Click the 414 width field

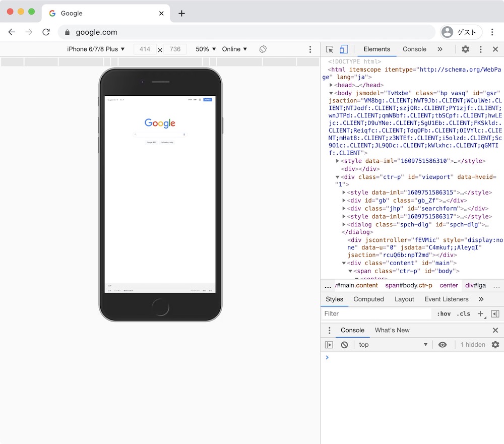pyautogui.click(x=145, y=49)
